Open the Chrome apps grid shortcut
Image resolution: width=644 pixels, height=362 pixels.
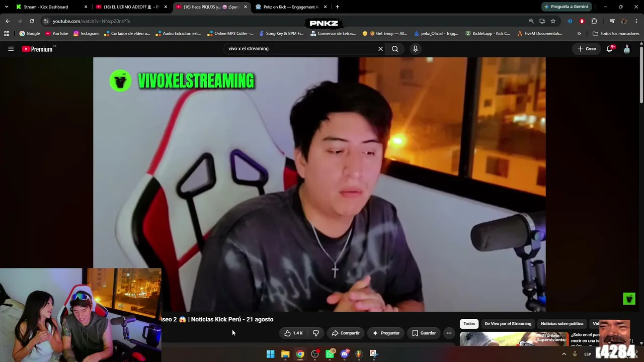click(7, 34)
